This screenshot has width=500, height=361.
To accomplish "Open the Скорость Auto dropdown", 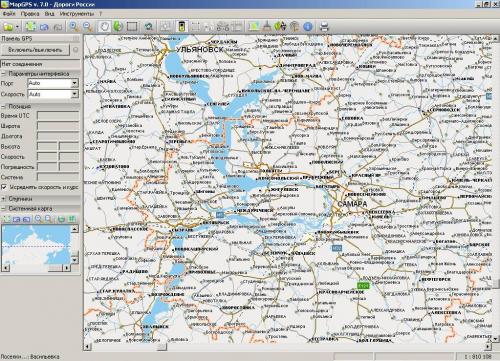I will pos(75,94).
